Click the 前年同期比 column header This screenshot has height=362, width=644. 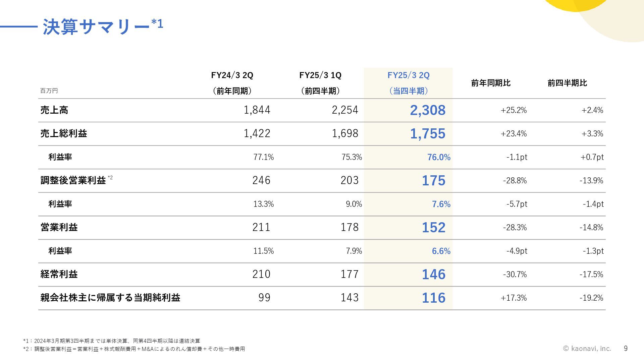click(x=491, y=83)
